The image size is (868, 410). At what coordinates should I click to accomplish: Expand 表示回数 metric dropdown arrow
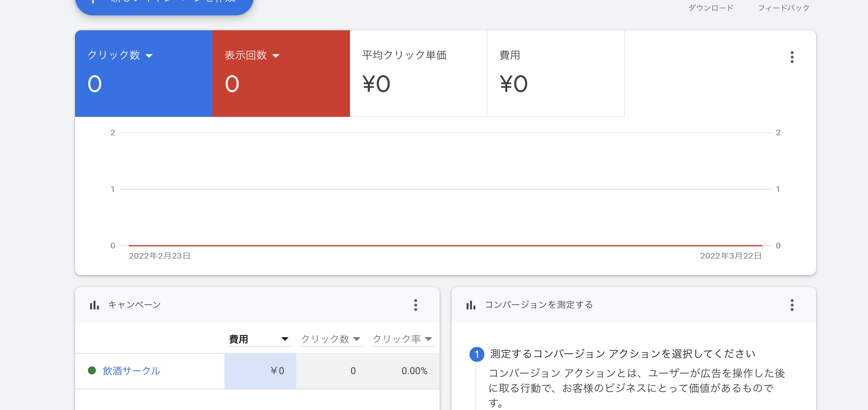point(276,56)
